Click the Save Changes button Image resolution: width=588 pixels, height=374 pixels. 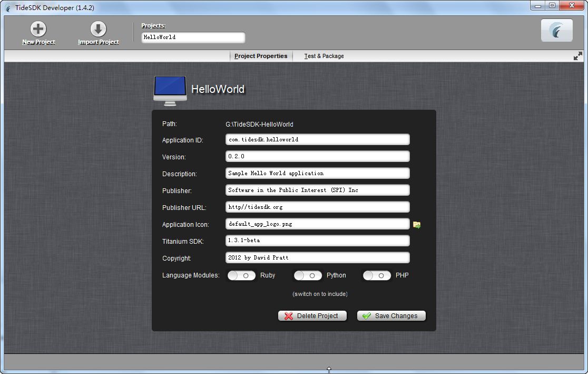[x=391, y=316]
